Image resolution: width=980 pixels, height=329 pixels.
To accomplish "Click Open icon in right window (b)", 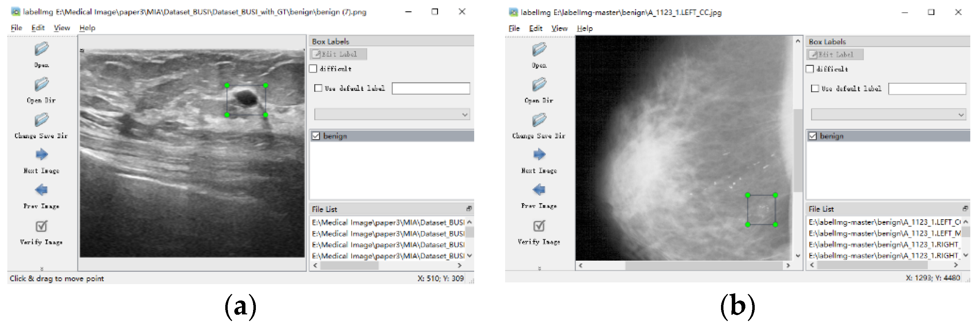I will tap(539, 49).
